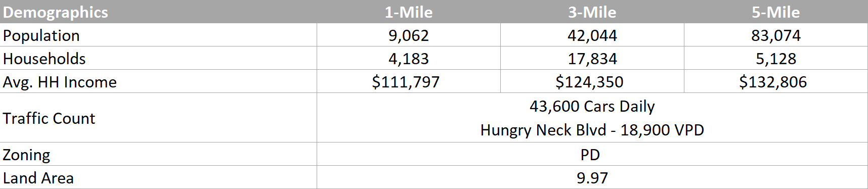The width and height of the screenshot is (868, 189).
Task: Select the 5,128 households cell
Action: [776, 58]
